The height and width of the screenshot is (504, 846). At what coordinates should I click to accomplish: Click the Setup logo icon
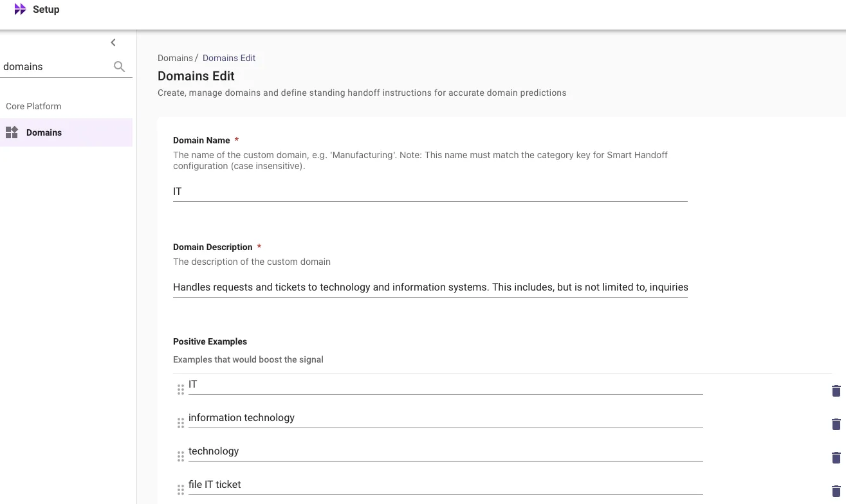pos(21,10)
